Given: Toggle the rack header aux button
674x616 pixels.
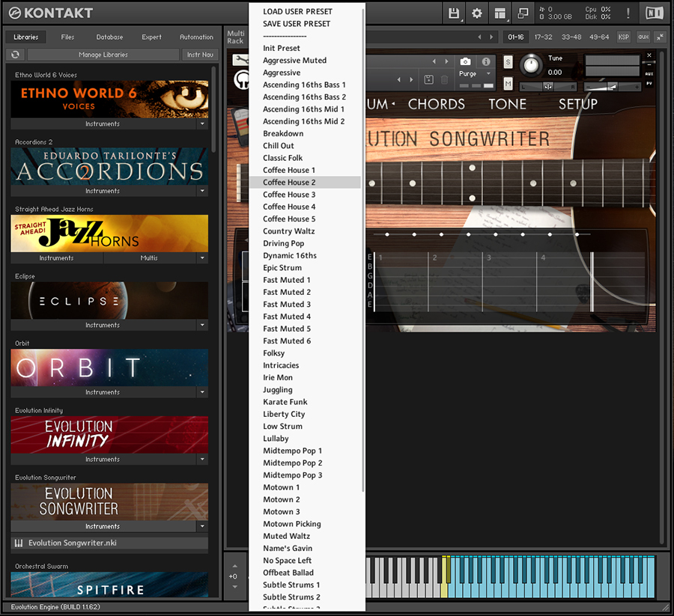Looking at the screenshot, I should (643, 37).
